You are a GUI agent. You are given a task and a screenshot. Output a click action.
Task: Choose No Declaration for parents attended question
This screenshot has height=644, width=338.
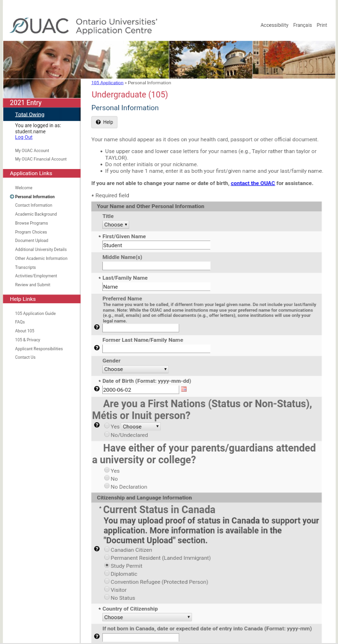[107, 486]
